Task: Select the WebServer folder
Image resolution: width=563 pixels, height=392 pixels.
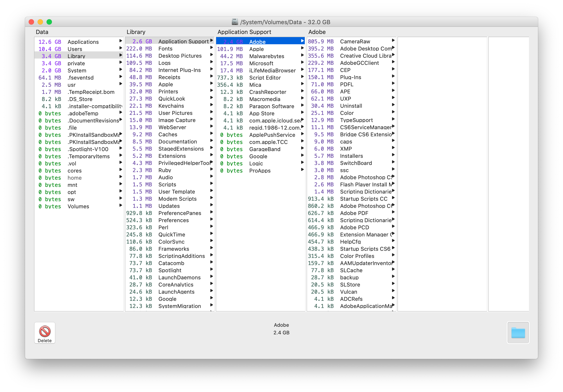Action: 170,127
